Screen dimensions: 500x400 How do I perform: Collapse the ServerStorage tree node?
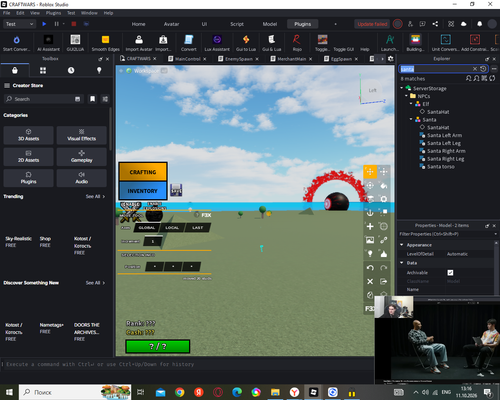(x=402, y=88)
